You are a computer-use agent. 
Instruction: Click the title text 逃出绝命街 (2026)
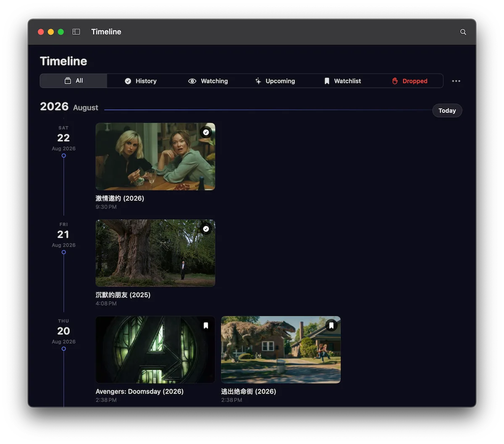coord(249,392)
